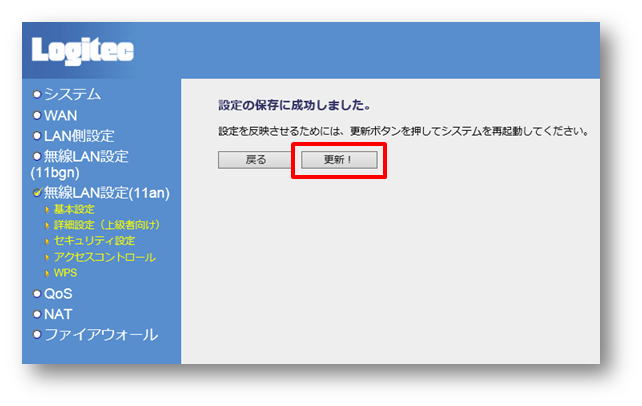Click the arrow icon beside アクセスコントロール
642x406 pixels.
click(x=47, y=257)
